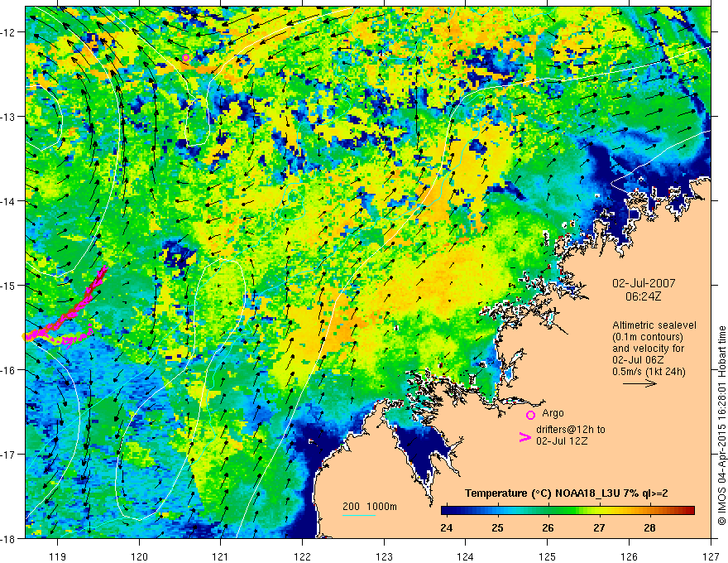Click the text 02-Jul 12Z in legend
The width and height of the screenshot is (728, 563).
(562, 441)
